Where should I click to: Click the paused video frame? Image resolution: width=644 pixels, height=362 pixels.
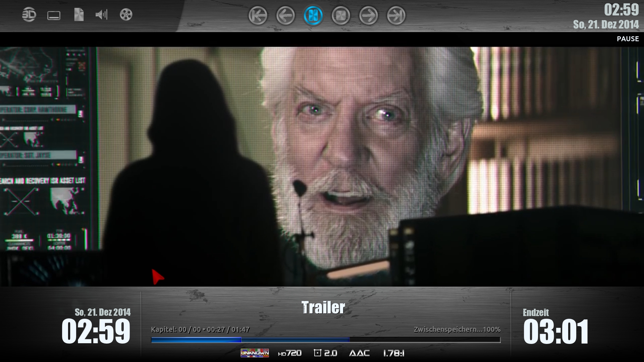click(322, 167)
